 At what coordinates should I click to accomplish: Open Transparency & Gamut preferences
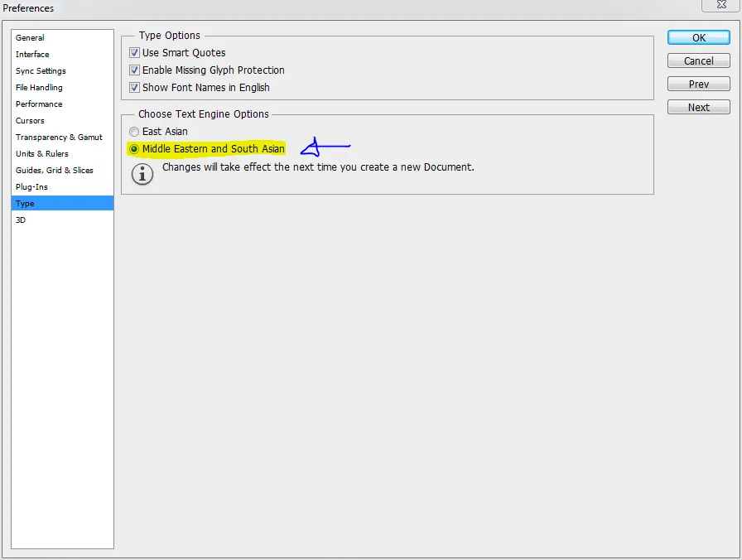(59, 138)
